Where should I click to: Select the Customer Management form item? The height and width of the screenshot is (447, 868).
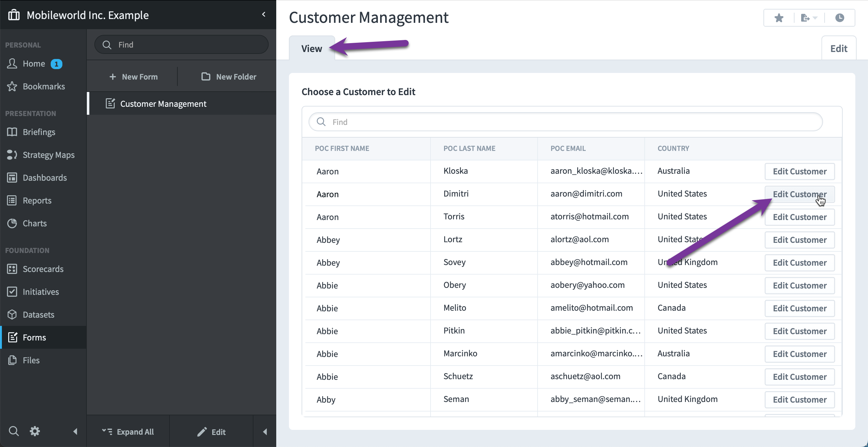182,103
